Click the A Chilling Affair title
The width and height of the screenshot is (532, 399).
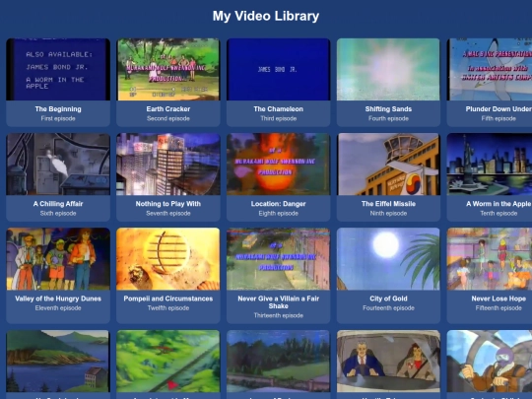(58, 204)
